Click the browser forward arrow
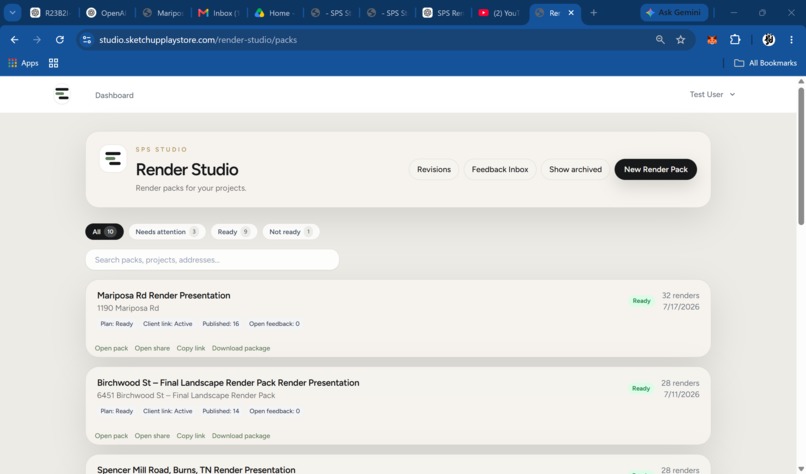Viewport: 806px width, 474px height. 36,40
